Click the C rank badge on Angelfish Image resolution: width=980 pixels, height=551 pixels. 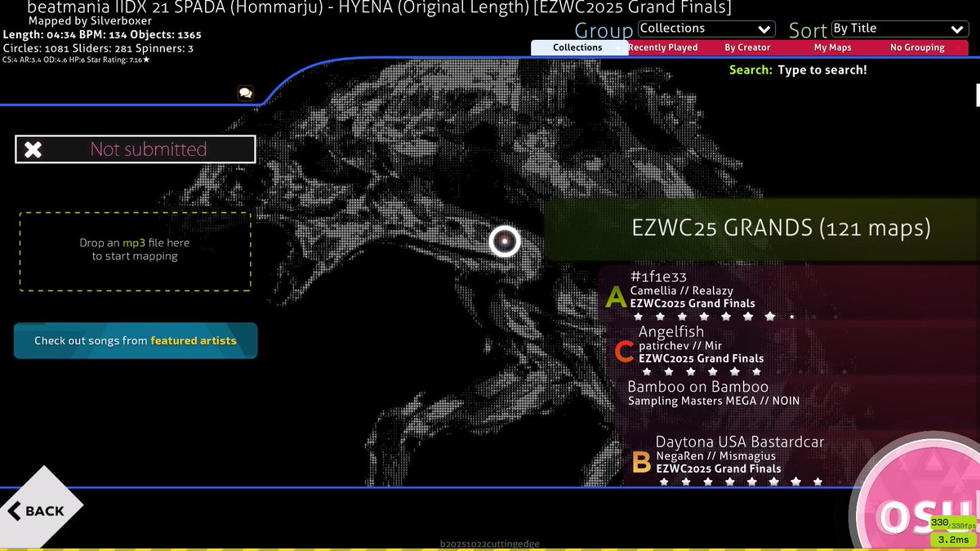click(624, 352)
